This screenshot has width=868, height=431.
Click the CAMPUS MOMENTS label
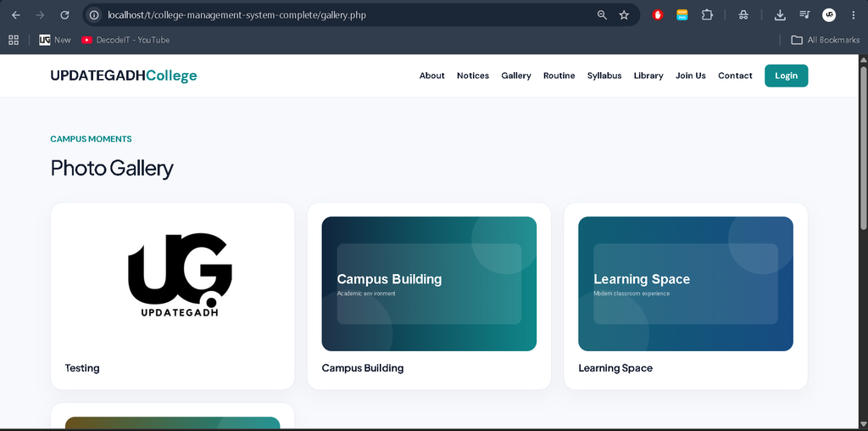[91, 139]
